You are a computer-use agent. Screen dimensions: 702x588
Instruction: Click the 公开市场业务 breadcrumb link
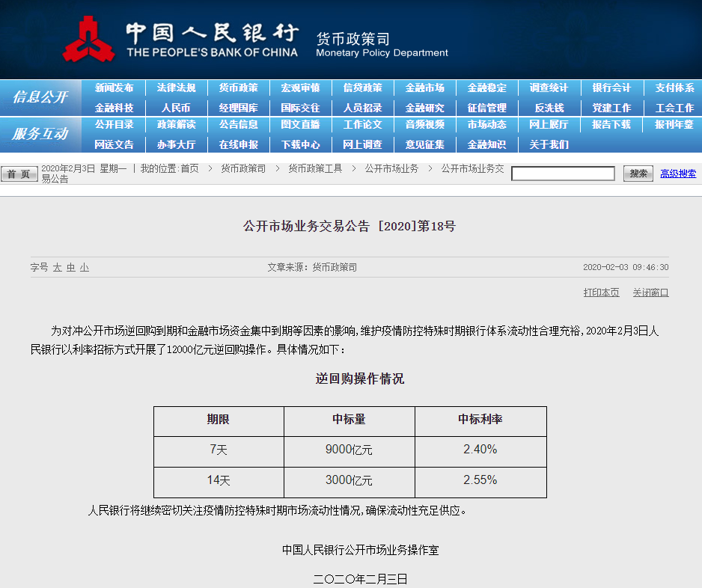click(x=391, y=169)
